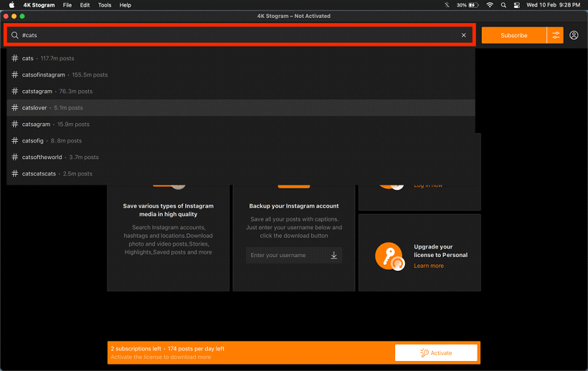Click the Subscribe button
Image resolution: width=588 pixels, height=371 pixels.
click(513, 35)
